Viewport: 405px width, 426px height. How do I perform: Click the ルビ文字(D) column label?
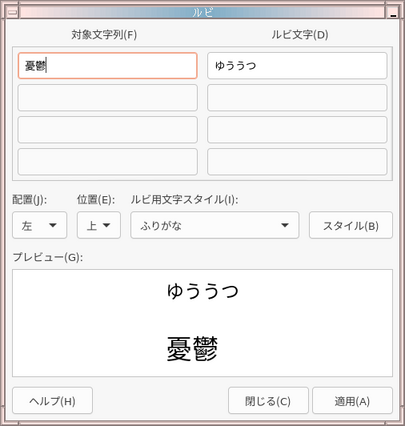pyautogui.click(x=300, y=35)
